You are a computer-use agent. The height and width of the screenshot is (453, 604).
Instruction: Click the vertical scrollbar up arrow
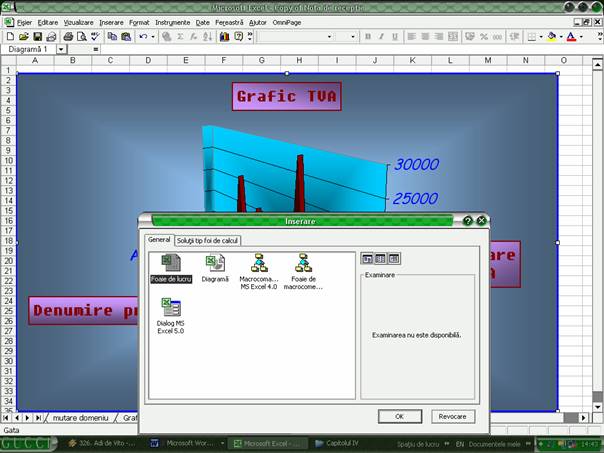point(597,64)
